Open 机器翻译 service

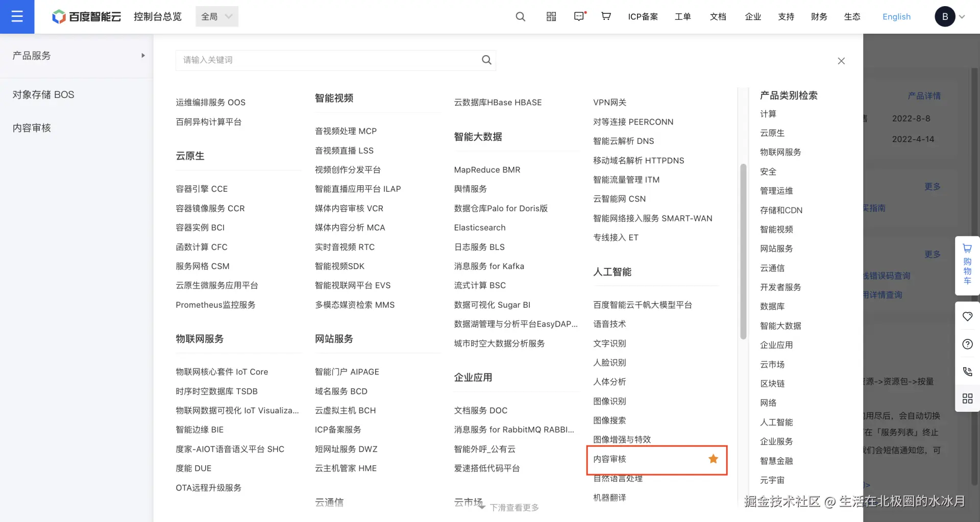(609, 498)
